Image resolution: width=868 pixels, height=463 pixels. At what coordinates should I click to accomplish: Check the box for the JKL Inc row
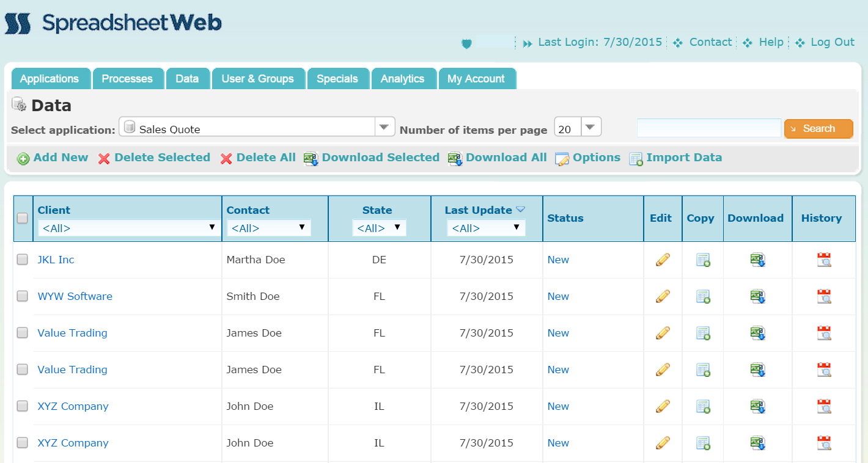(22, 260)
